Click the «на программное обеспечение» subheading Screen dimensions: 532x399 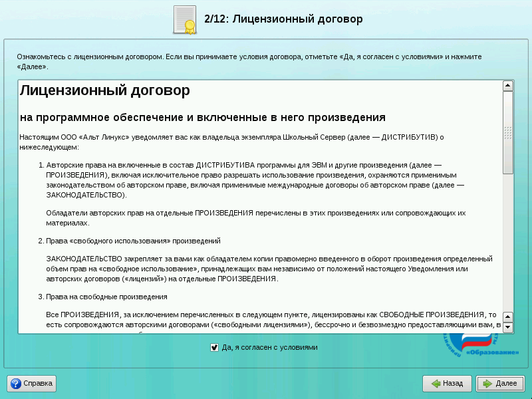click(x=202, y=118)
